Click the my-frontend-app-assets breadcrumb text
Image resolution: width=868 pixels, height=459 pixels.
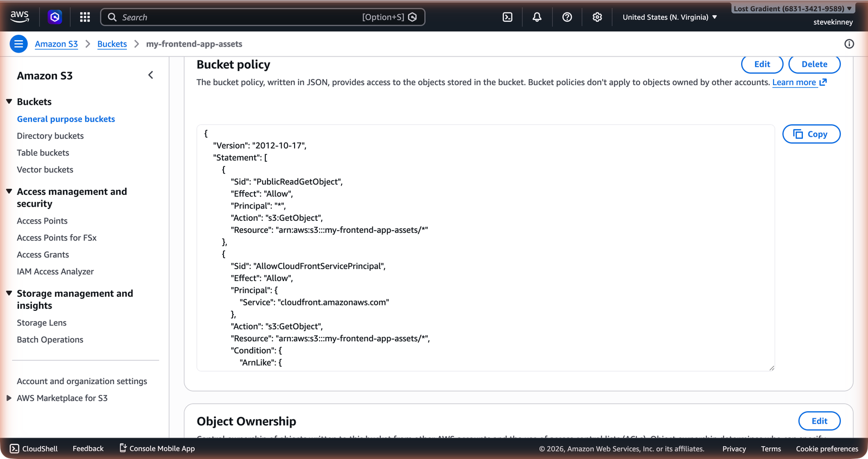(194, 44)
